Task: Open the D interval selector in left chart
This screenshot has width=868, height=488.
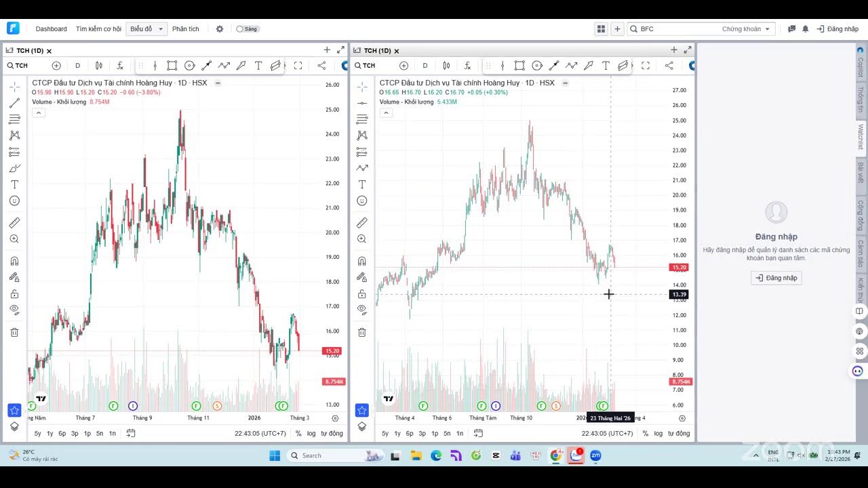Action: [x=77, y=66]
